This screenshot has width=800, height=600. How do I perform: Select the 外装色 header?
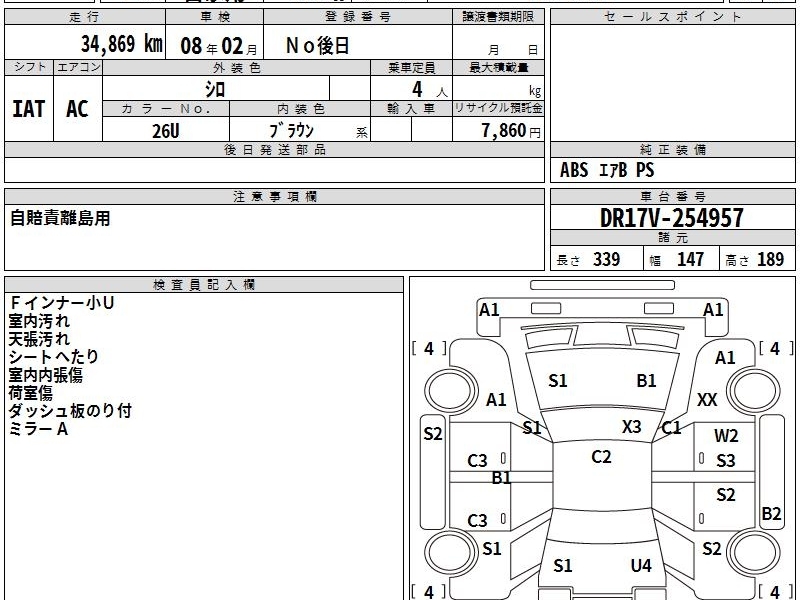236,67
